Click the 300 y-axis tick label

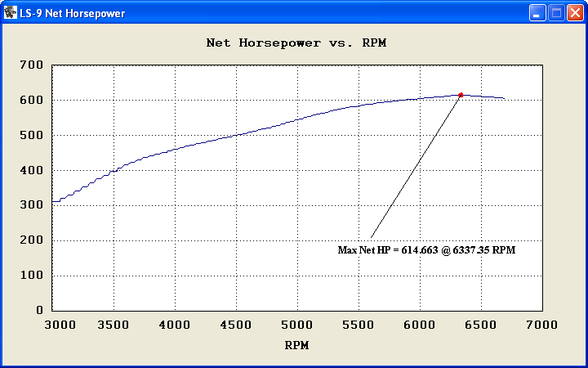click(32, 205)
